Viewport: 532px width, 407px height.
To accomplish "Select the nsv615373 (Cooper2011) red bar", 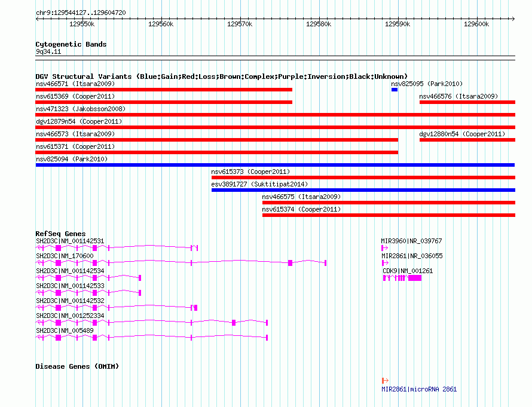I will [x=363, y=178].
